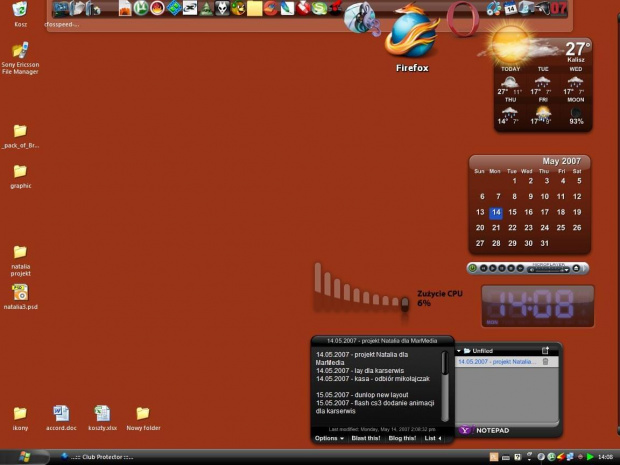The height and width of the screenshot is (465, 620).
Task: Click the taskbar clock showing 14:08
Action: click(x=605, y=457)
